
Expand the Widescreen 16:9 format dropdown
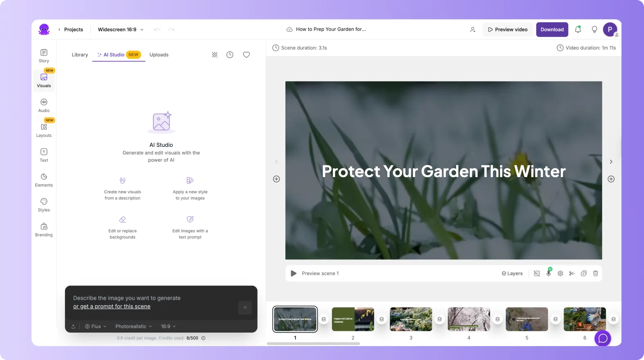121,29
